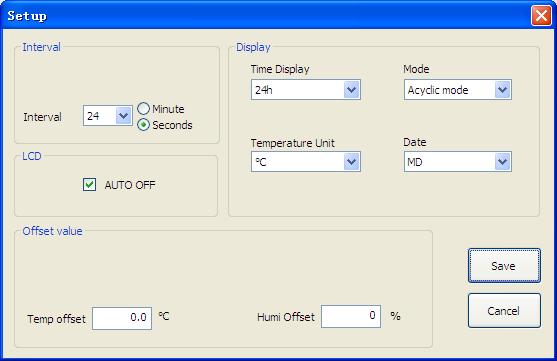
Task: Click the MD Date combo box text
Action: click(x=415, y=162)
